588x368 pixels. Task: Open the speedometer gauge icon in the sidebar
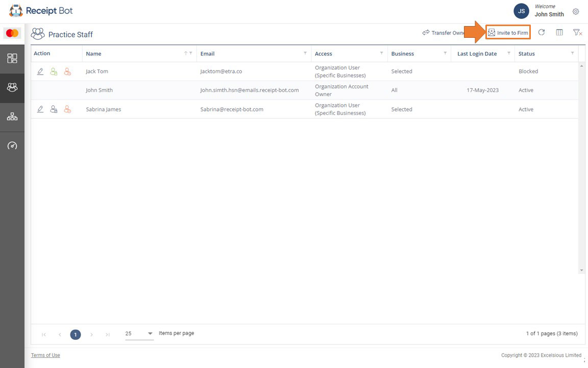pos(12,146)
